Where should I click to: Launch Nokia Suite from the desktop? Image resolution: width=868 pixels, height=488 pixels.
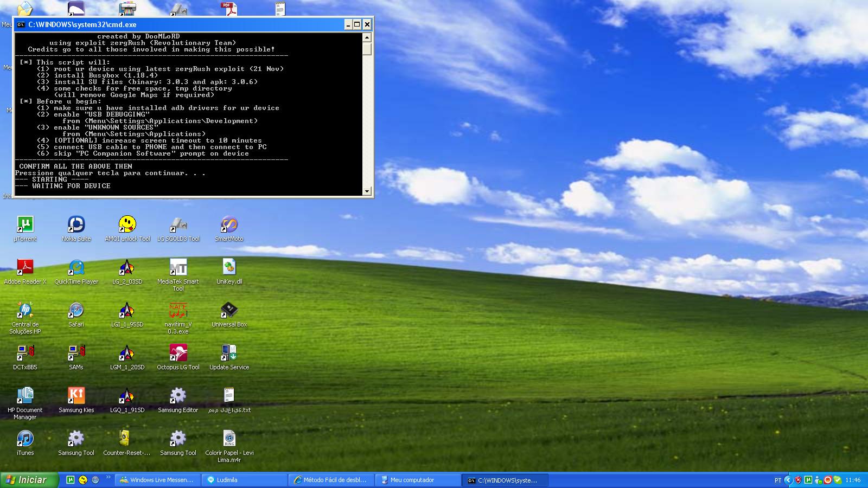pos(76,228)
